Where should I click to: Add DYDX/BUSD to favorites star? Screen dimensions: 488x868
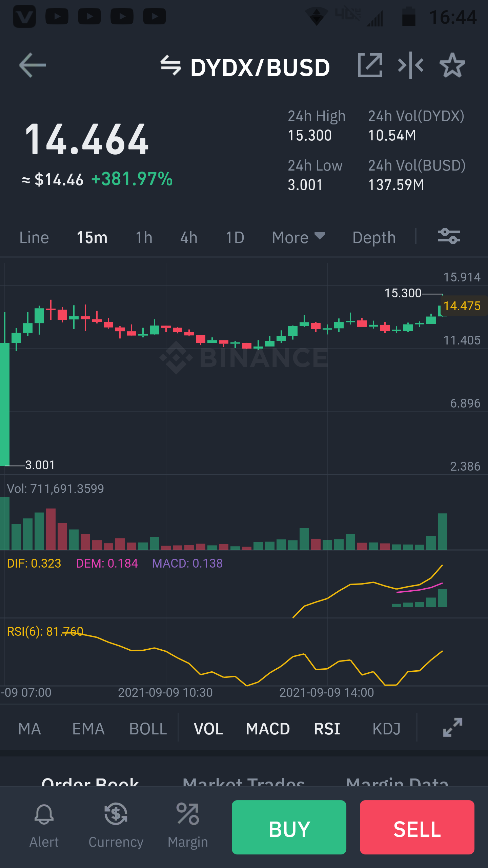(x=452, y=65)
